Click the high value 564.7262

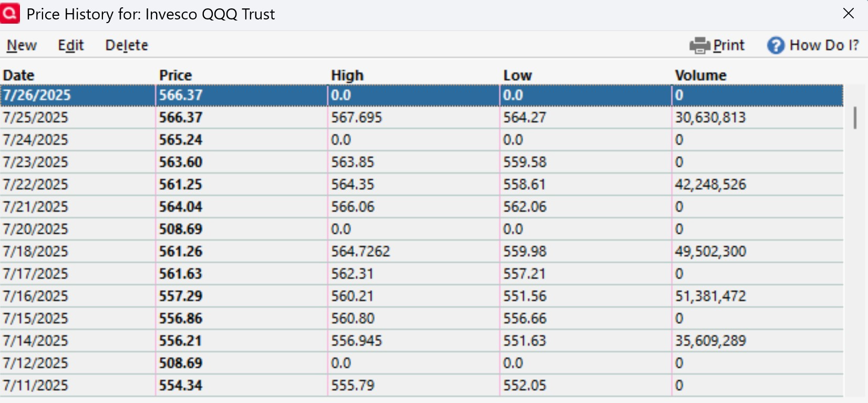pyautogui.click(x=360, y=252)
